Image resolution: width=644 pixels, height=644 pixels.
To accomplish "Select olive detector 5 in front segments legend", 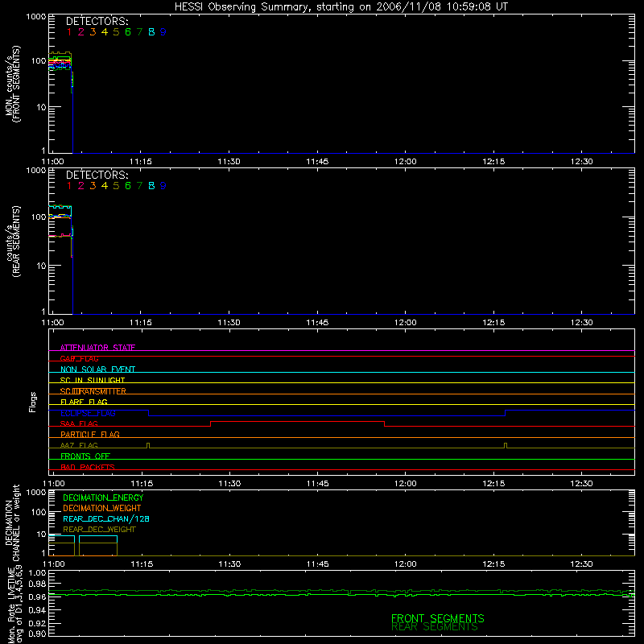I will point(116,32).
